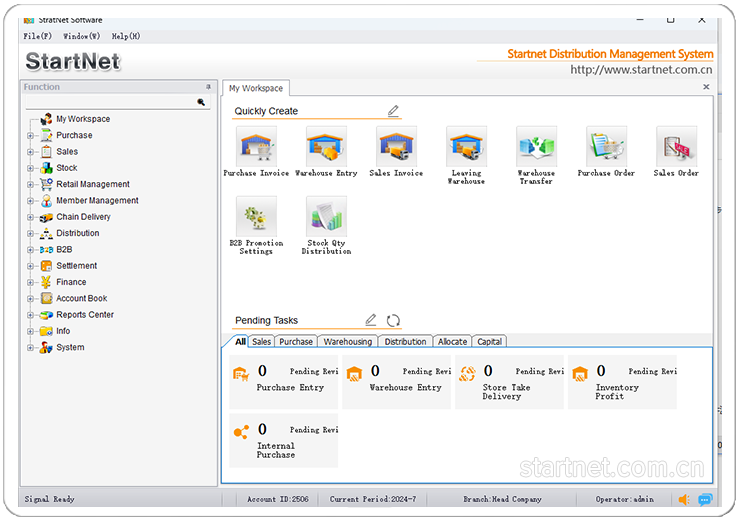Viewport: 740px width, 521px height.
Task: Expand the Distribution tree node
Action: coord(30,234)
